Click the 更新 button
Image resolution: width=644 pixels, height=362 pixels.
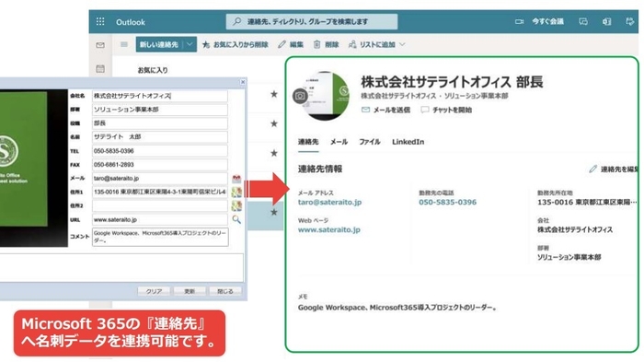click(190, 291)
